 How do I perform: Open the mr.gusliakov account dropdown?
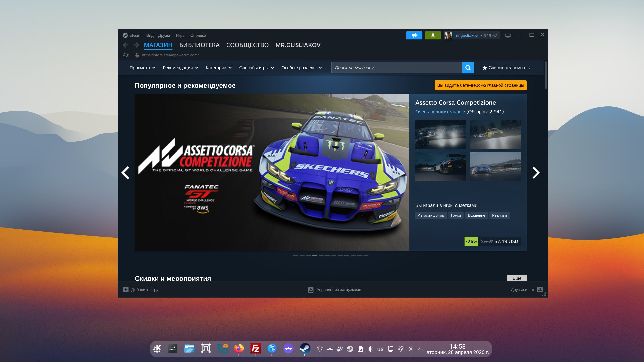click(x=468, y=35)
